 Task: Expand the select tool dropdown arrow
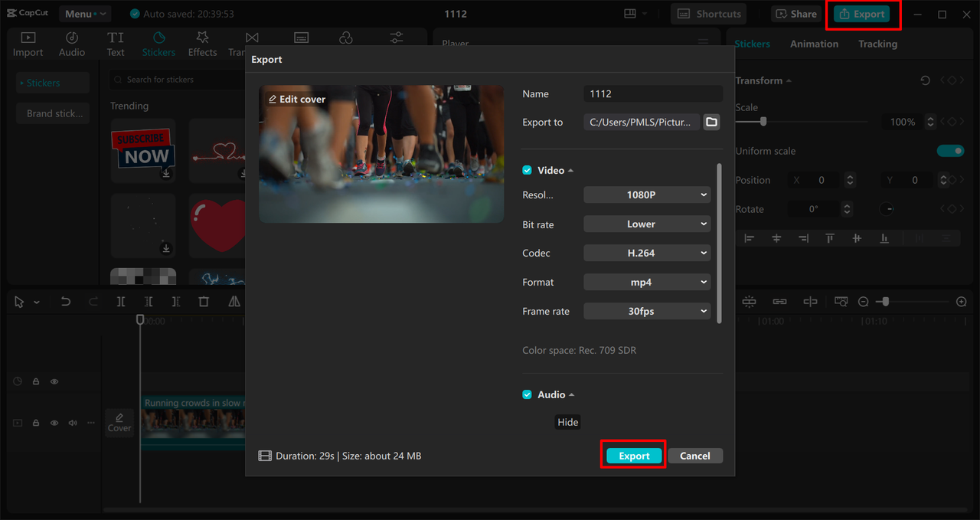click(x=36, y=303)
